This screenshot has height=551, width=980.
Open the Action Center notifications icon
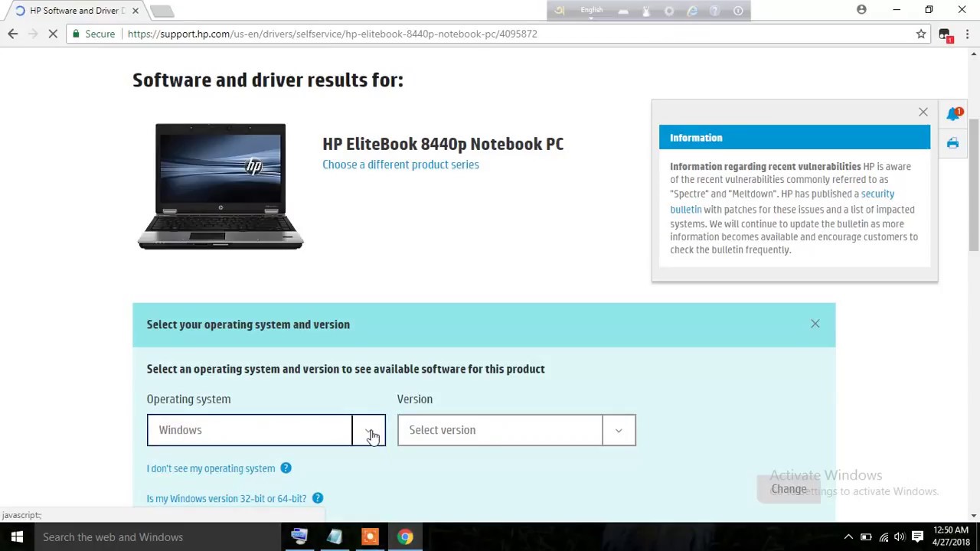coord(917,537)
